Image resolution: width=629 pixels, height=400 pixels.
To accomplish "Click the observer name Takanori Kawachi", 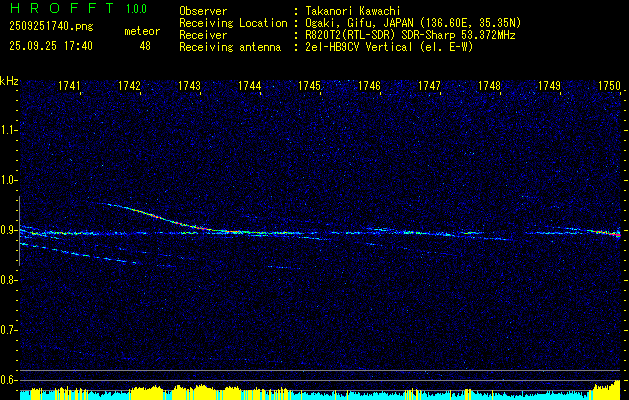I will pos(352,11).
